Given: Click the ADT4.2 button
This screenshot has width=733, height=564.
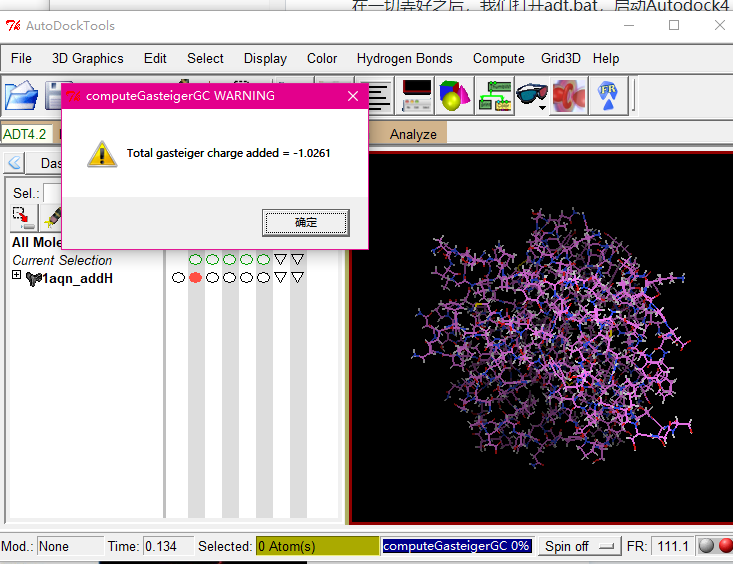Looking at the screenshot, I should (x=25, y=134).
